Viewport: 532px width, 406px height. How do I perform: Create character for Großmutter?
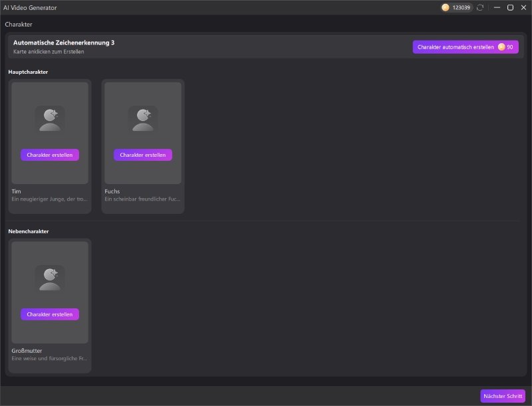pos(50,314)
